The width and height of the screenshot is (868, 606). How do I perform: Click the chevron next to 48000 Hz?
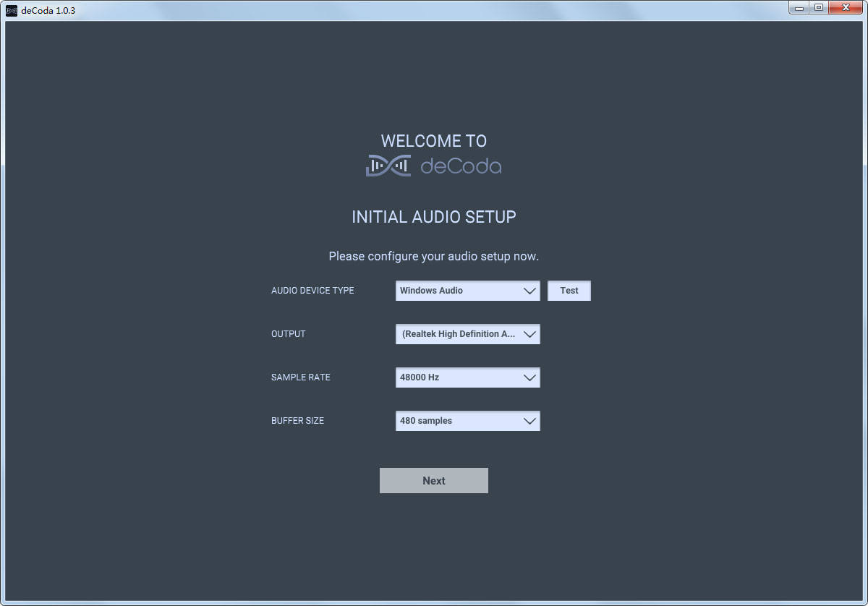(x=529, y=377)
